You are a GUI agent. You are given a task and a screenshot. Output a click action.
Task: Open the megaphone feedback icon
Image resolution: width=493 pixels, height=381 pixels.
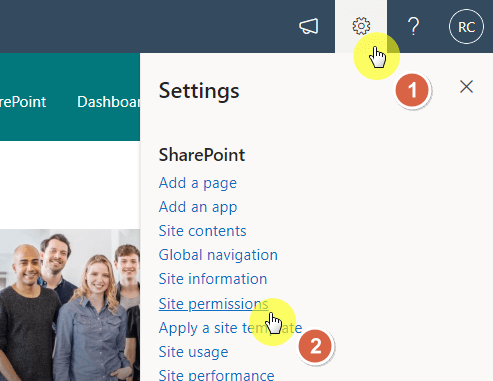click(309, 26)
